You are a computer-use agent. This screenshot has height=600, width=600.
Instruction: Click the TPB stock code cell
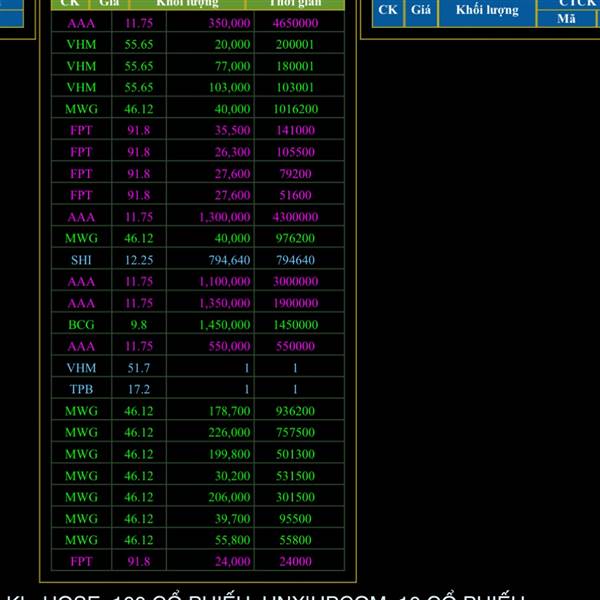[x=81, y=389]
